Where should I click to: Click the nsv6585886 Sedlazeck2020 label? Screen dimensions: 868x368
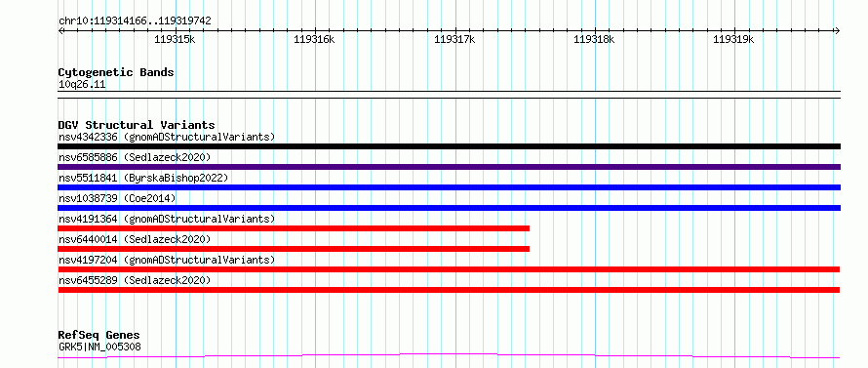point(135,157)
